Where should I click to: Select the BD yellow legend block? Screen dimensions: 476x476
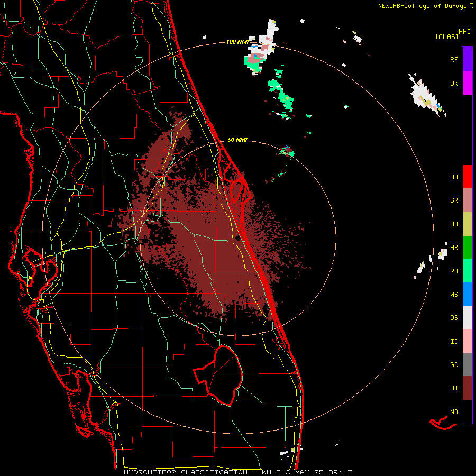coord(467,224)
